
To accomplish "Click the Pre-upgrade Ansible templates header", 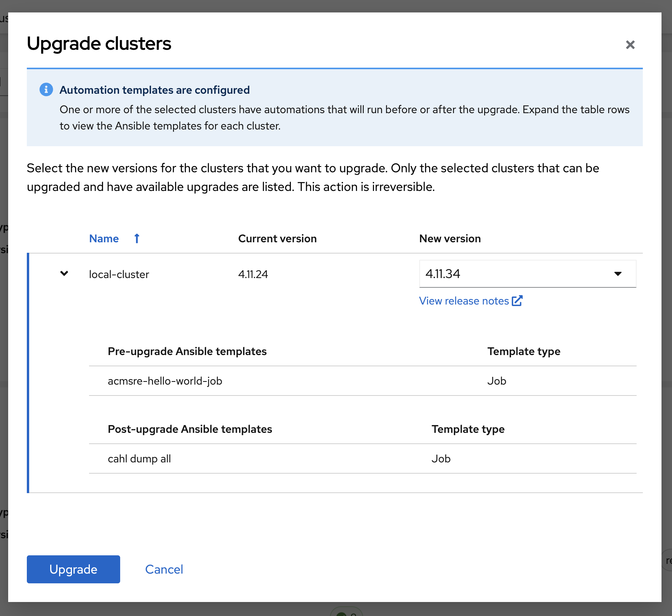I will (187, 351).
